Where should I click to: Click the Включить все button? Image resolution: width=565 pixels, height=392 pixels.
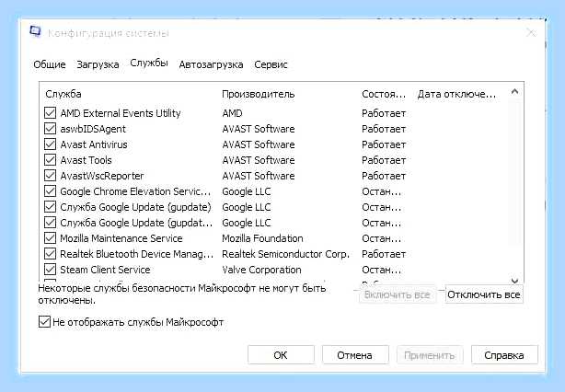point(398,294)
